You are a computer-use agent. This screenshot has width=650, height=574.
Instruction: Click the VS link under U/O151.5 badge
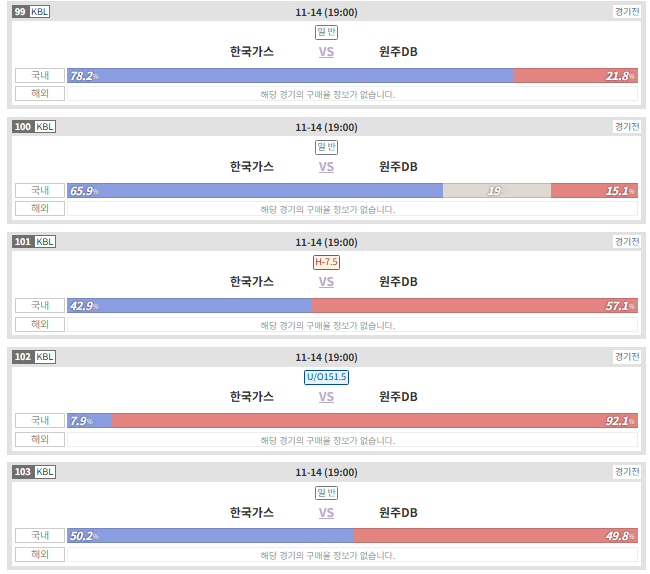tap(326, 397)
